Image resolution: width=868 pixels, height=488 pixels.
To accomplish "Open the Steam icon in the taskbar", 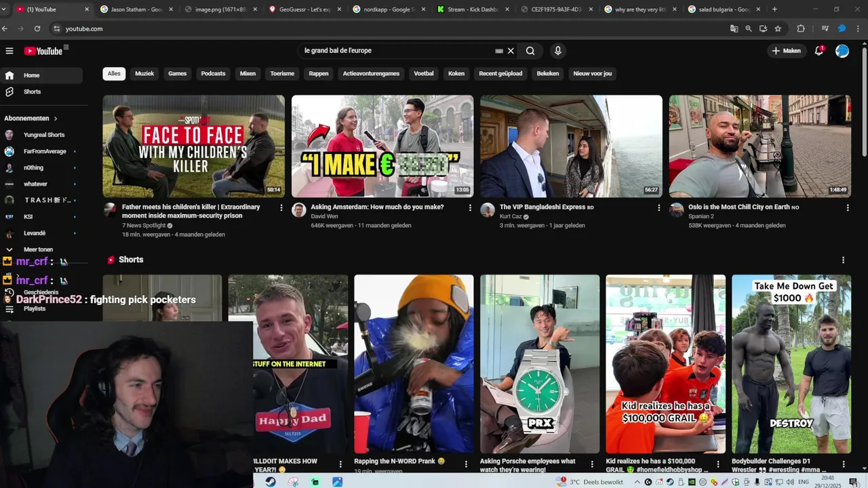I will pyautogui.click(x=271, y=482).
